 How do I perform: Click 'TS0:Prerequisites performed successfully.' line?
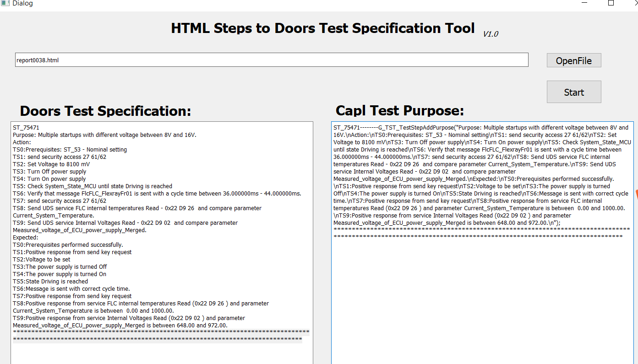(x=68, y=245)
